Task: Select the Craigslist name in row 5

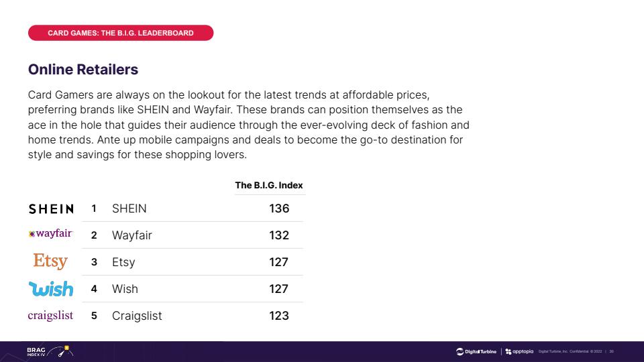Action: (137, 316)
